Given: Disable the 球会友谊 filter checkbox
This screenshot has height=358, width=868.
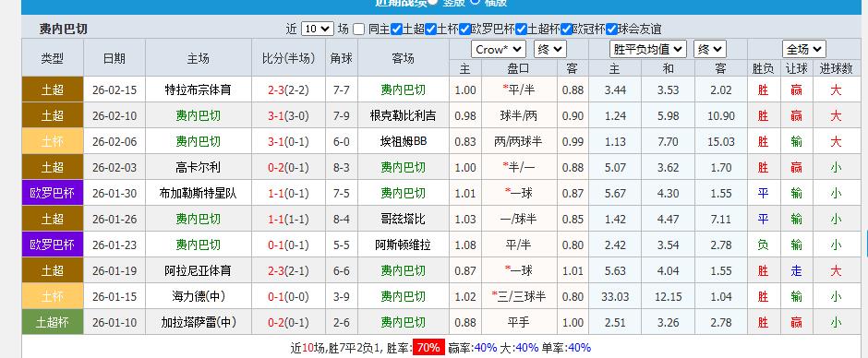Looking at the screenshot, I should click(611, 29).
